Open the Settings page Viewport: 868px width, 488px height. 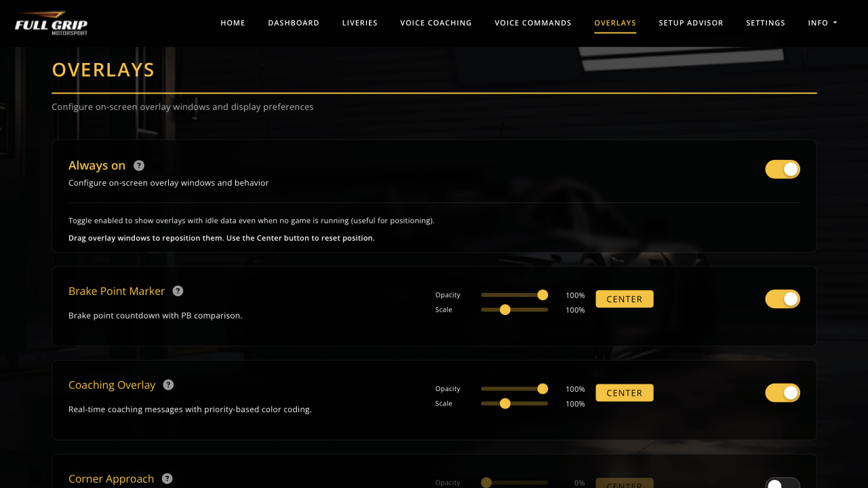(x=765, y=23)
